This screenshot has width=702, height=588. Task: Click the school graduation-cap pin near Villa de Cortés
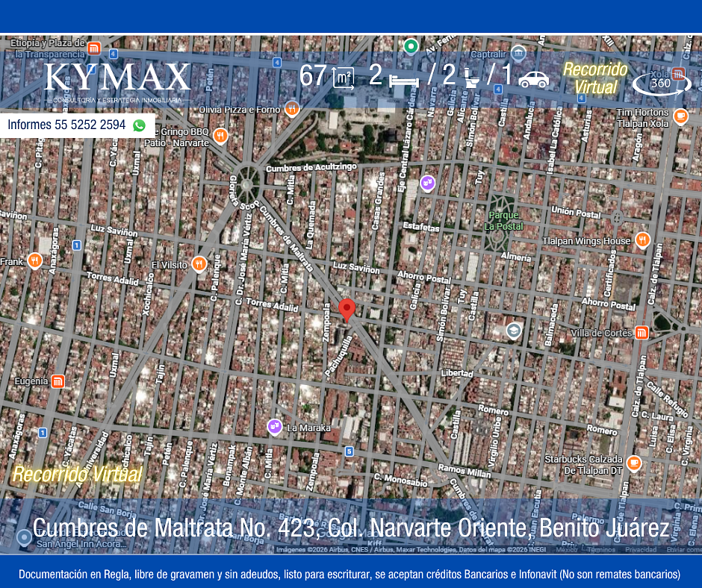pyautogui.click(x=514, y=331)
